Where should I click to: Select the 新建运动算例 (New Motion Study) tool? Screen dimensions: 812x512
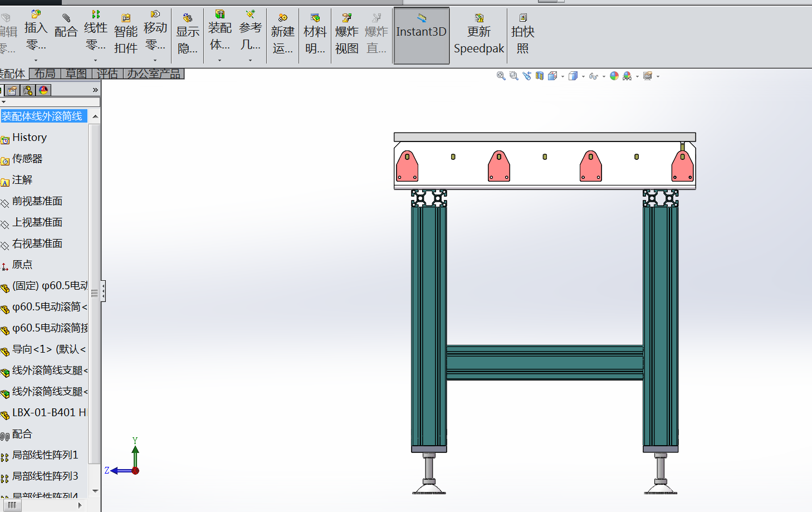283,35
